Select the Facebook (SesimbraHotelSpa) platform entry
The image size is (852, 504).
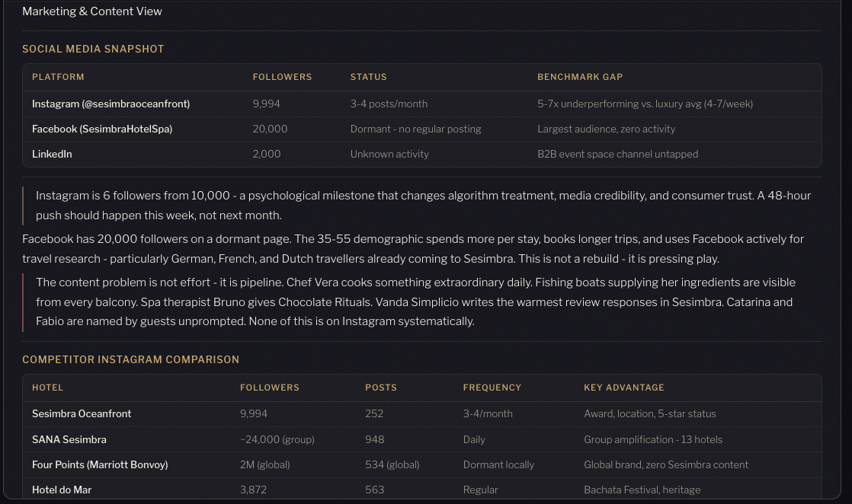point(102,129)
